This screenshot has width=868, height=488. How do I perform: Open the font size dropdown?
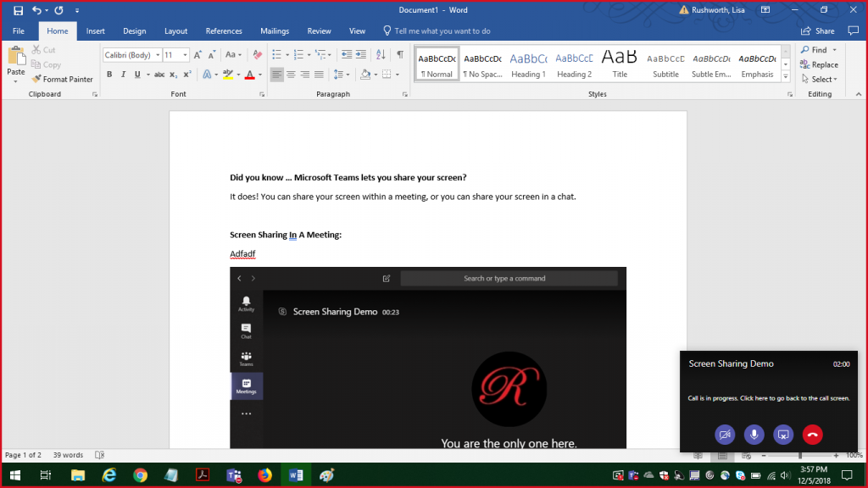point(186,54)
